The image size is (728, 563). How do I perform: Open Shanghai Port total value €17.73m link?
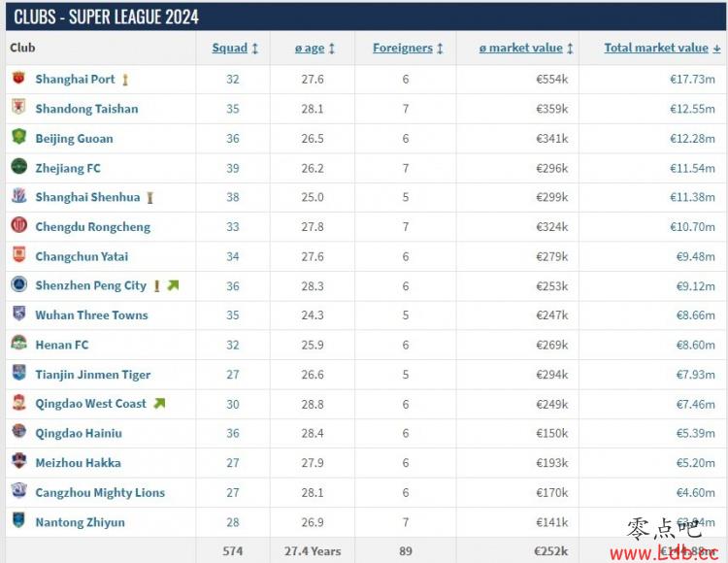tap(692, 80)
